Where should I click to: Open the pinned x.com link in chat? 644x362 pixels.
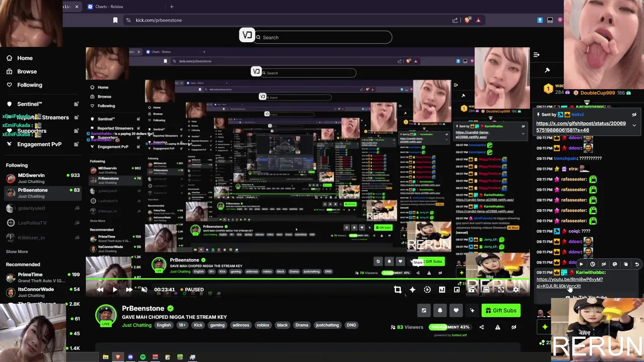pos(581,126)
